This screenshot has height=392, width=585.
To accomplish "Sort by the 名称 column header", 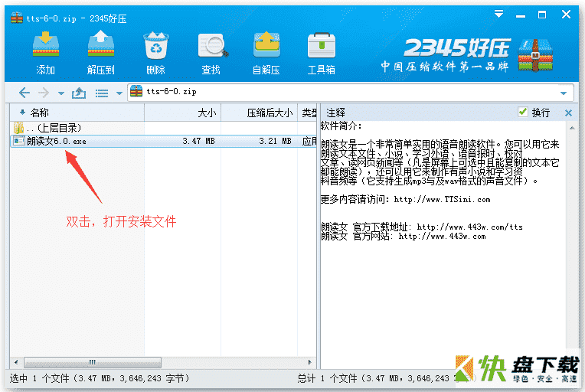I will pos(77,113).
